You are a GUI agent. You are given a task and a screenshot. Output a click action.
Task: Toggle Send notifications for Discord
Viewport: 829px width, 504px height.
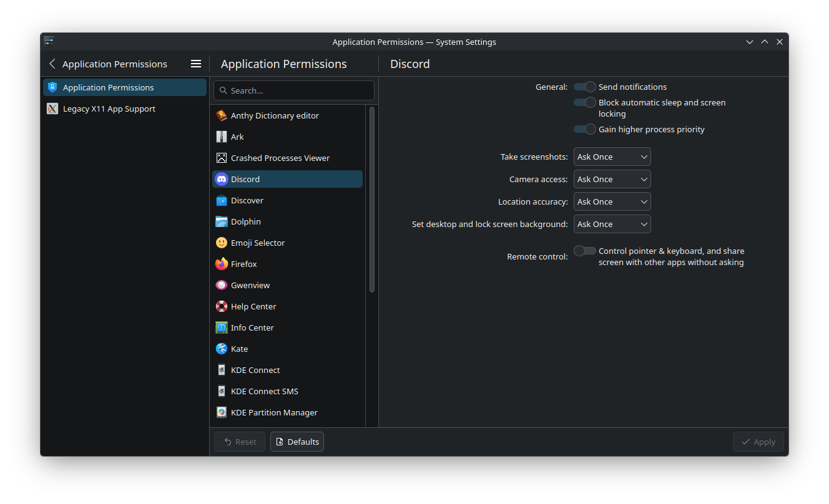tap(584, 87)
